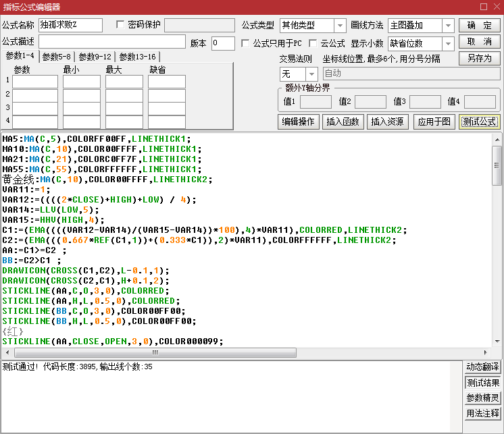Click the 应用于图 button
Viewport: 504px width, 434px height.
tap(434, 121)
